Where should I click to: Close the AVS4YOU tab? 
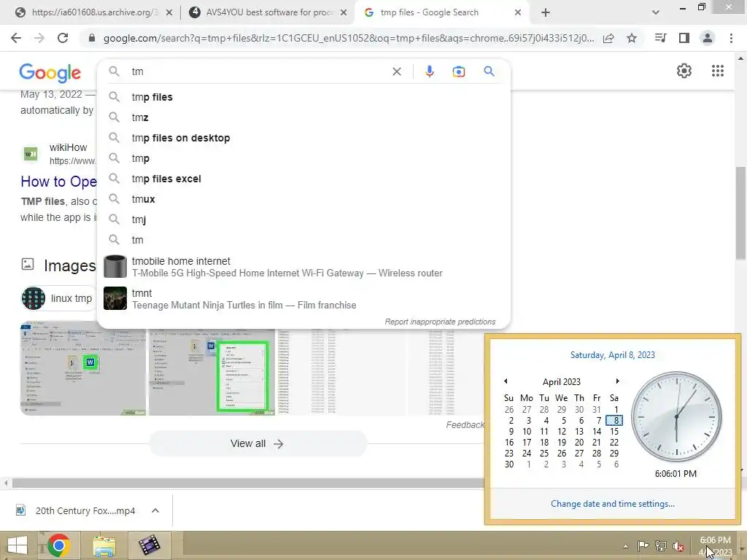pos(343,13)
